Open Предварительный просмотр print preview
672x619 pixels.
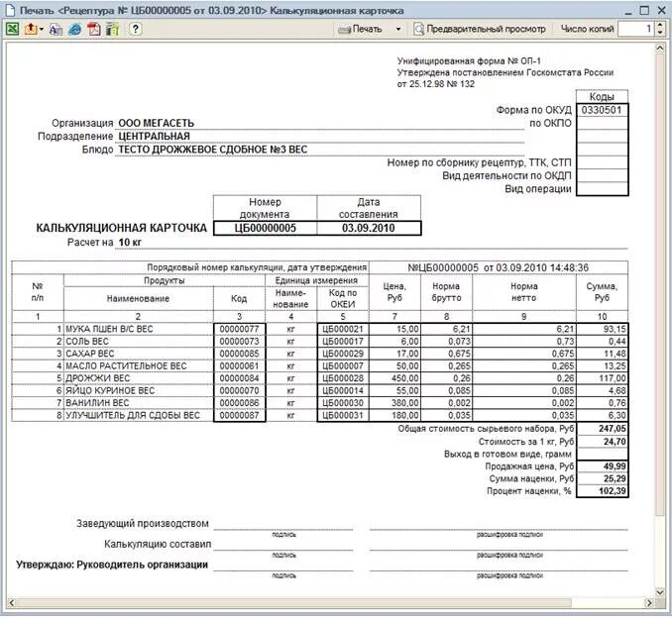pyautogui.click(x=480, y=29)
